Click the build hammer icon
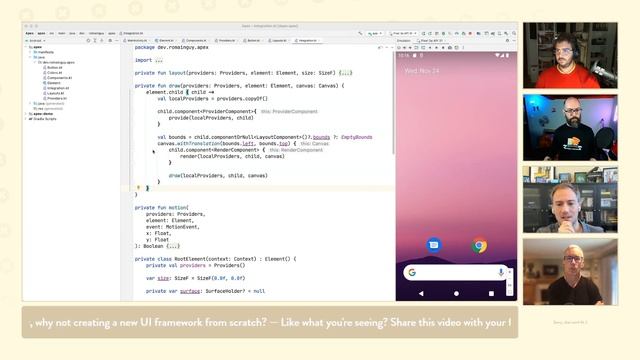The image size is (640, 360). pyautogui.click(x=360, y=33)
